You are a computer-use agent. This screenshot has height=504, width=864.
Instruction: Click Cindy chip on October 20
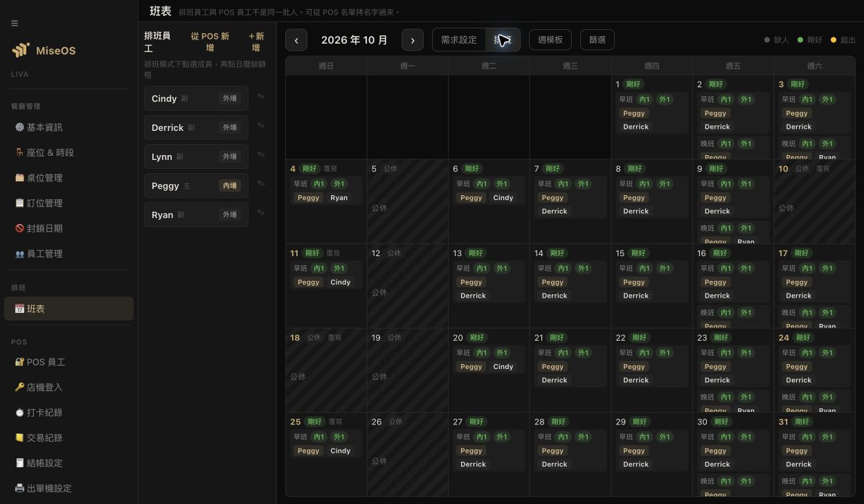coord(503,367)
